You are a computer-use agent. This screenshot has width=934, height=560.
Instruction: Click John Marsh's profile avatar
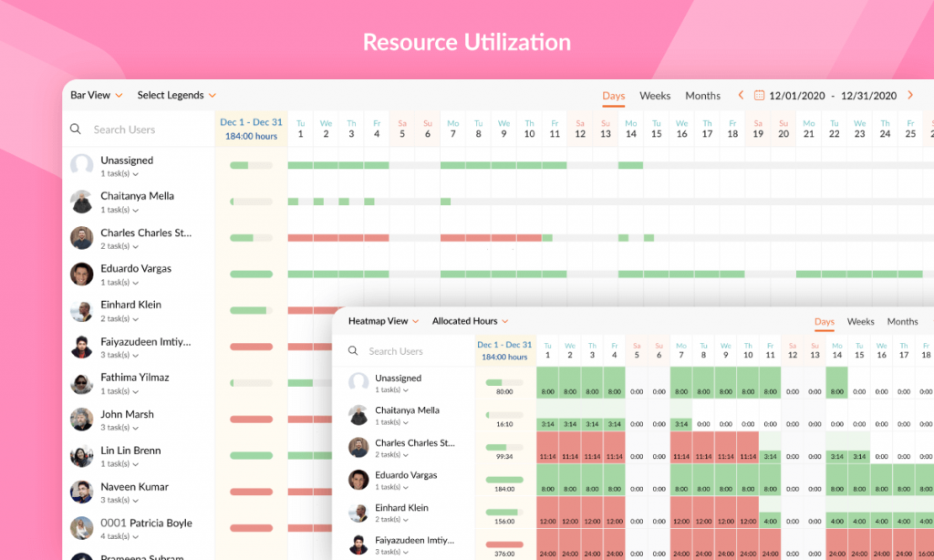click(x=81, y=420)
